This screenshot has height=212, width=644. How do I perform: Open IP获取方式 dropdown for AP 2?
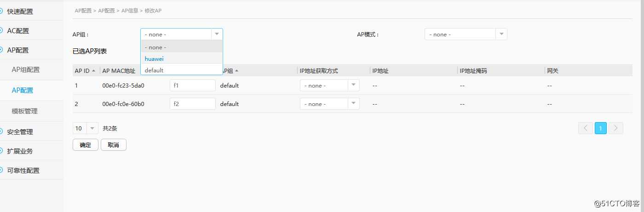point(329,104)
